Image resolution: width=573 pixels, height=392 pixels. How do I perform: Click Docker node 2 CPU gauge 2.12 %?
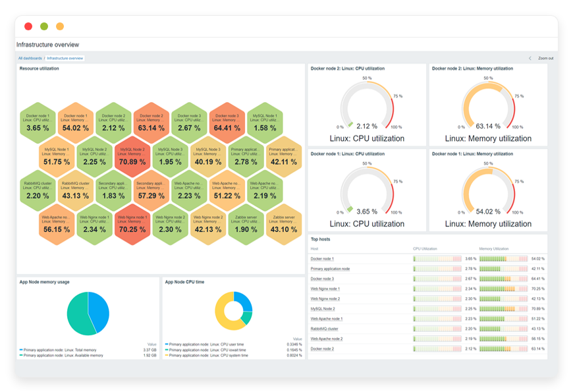click(367, 106)
